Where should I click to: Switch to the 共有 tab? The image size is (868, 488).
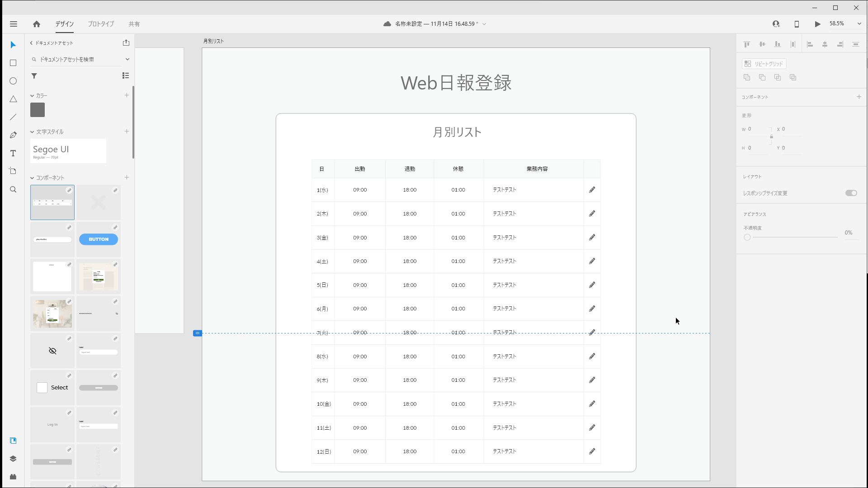(x=134, y=24)
